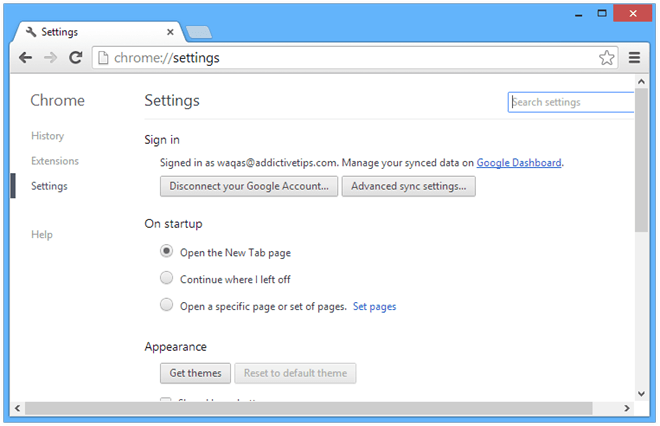
Task: Open a new tab with the blank tab button
Action: pos(199,32)
